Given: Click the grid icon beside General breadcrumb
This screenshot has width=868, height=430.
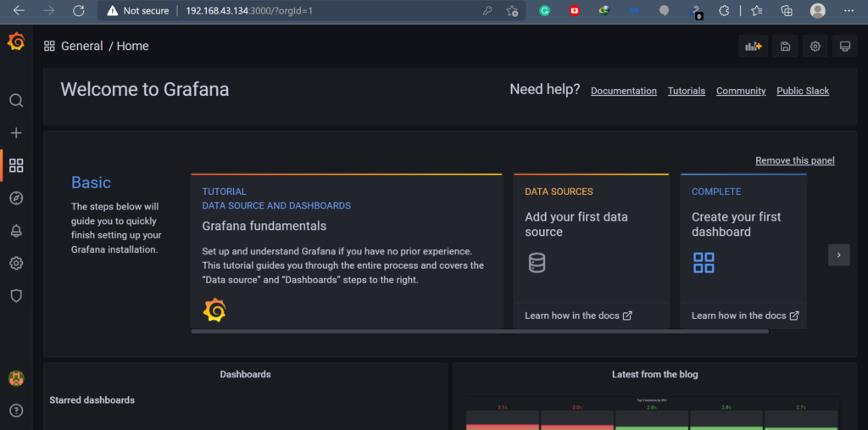Looking at the screenshot, I should (x=49, y=46).
